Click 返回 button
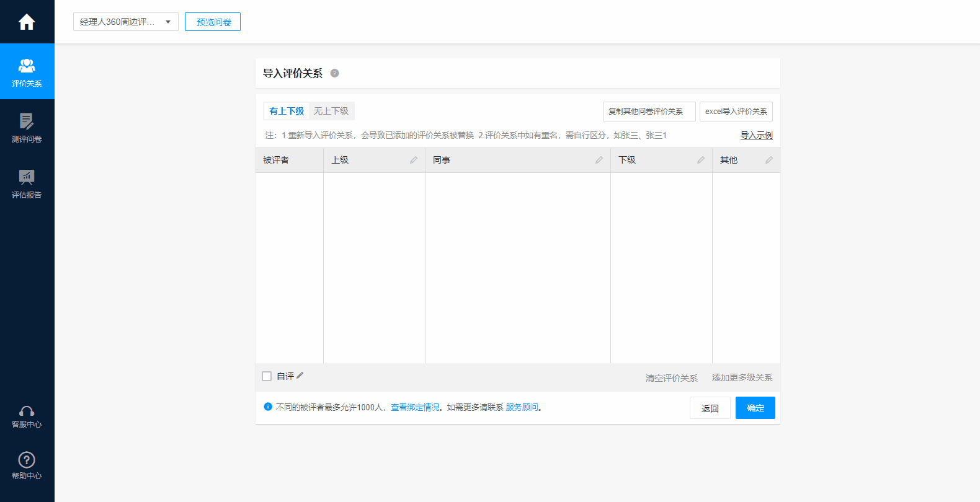This screenshot has height=502, width=980. click(710, 408)
